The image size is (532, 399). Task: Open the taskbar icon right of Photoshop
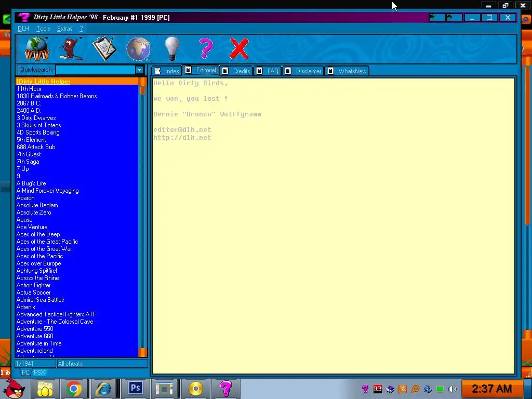(164, 389)
